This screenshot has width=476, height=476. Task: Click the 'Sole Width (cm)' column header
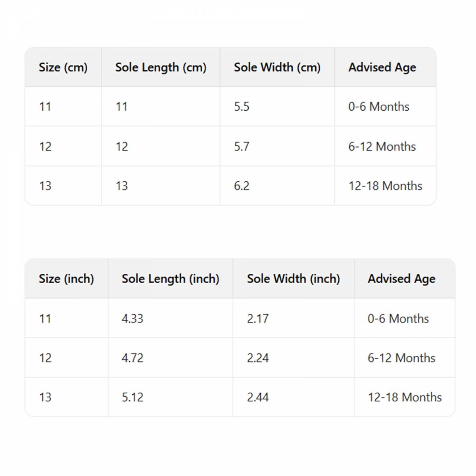[x=277, y=67]
